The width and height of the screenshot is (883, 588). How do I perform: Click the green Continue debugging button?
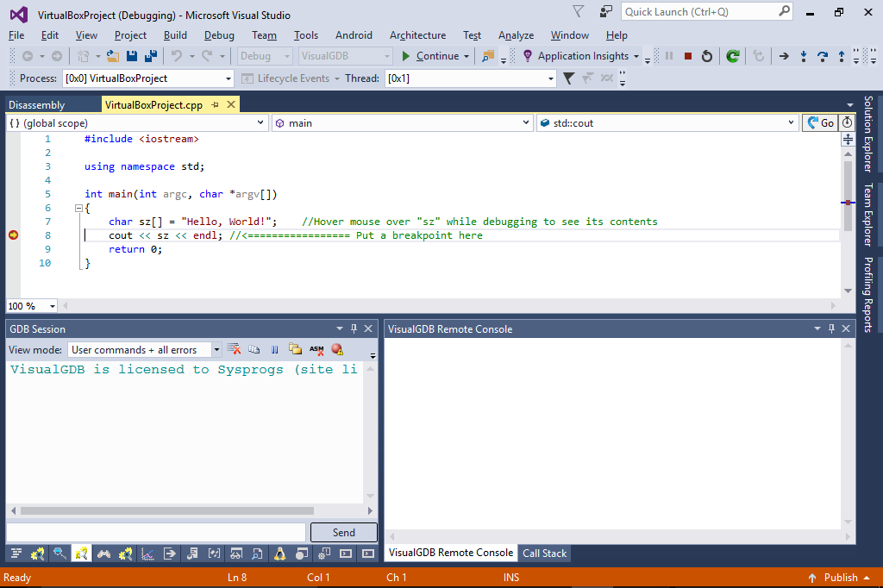pyautogui.click(x=430, y=56)
